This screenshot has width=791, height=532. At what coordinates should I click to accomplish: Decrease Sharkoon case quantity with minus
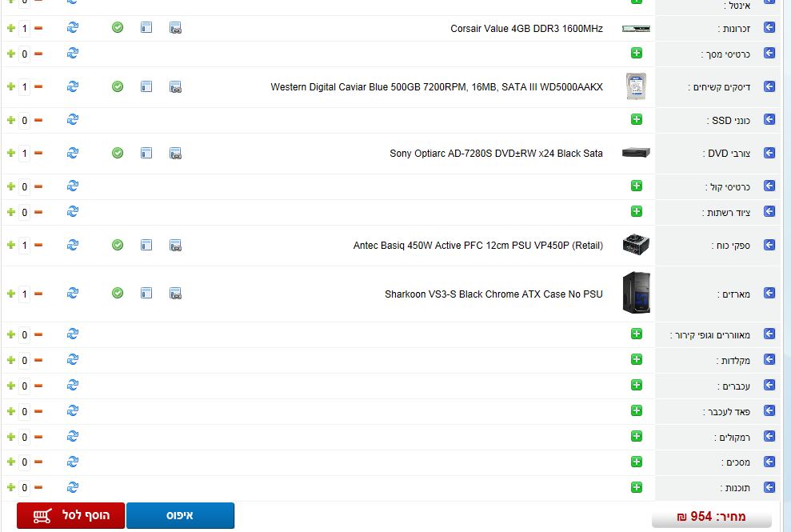pyautogui.click(x=38, y=294)
